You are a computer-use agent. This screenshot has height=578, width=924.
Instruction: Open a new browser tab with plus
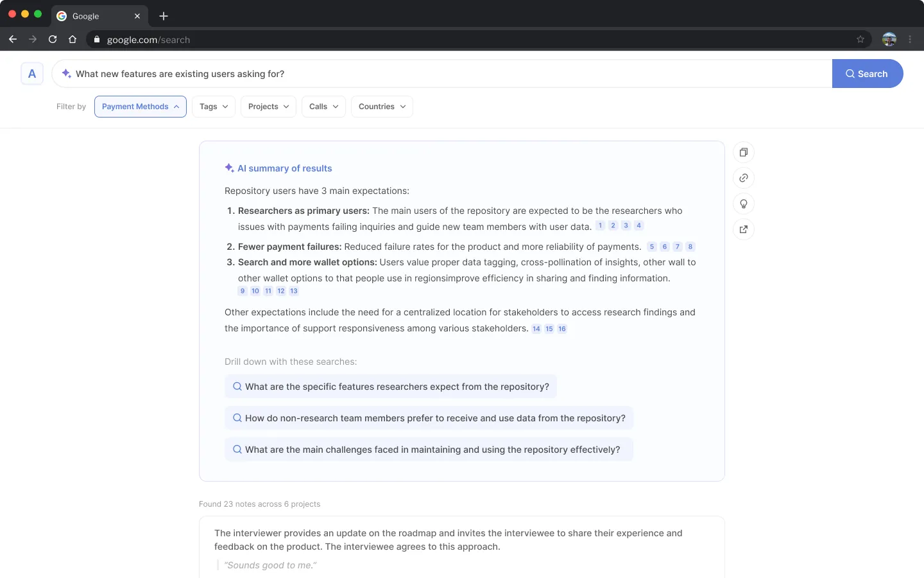click(164, 16)
